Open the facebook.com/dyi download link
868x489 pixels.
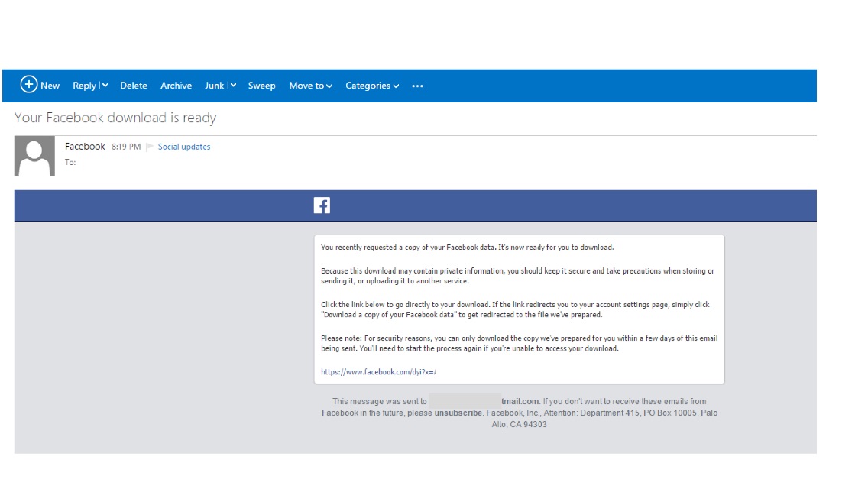click(378, 372)
